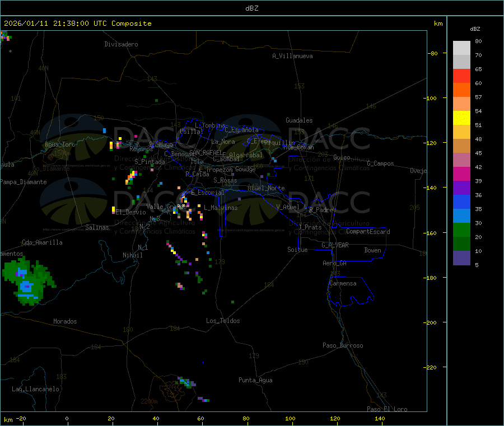Click the '0' tick on the horizontal axis

[x=67, y=418]
